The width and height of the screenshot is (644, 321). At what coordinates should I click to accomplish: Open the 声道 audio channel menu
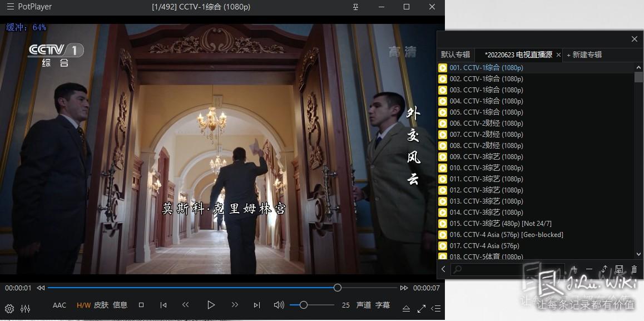tap(364, 305)
